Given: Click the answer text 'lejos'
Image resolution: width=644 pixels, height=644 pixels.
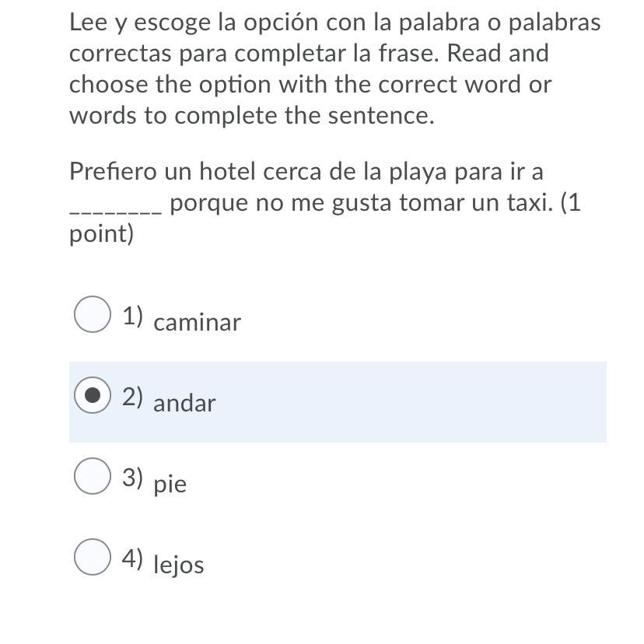Looking at the screenshot, I should [x=179, y=565].
